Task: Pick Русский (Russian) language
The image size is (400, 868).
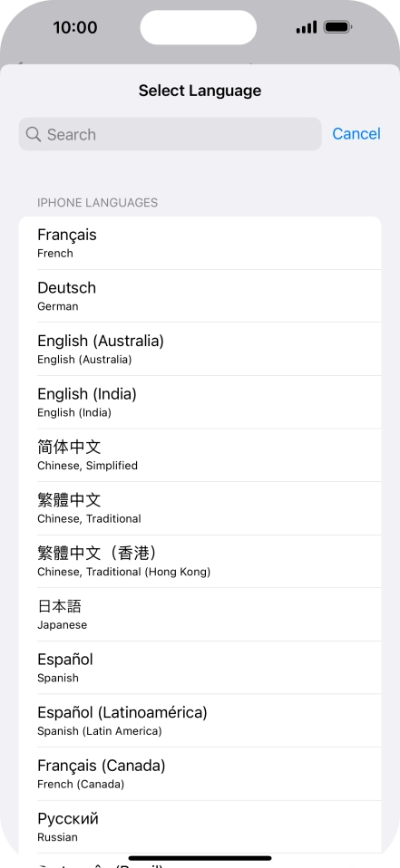Action: coord(200,827)
